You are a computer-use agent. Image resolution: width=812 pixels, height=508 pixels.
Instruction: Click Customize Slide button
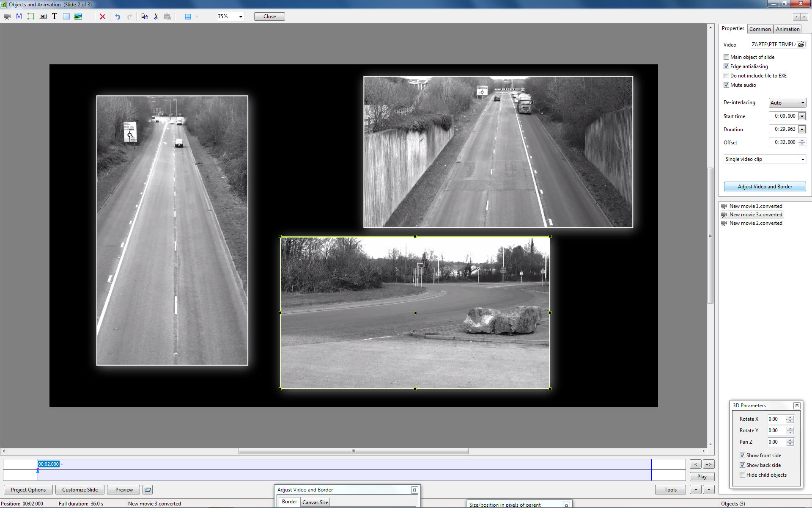pyautogui.click(x=80, y=490)
